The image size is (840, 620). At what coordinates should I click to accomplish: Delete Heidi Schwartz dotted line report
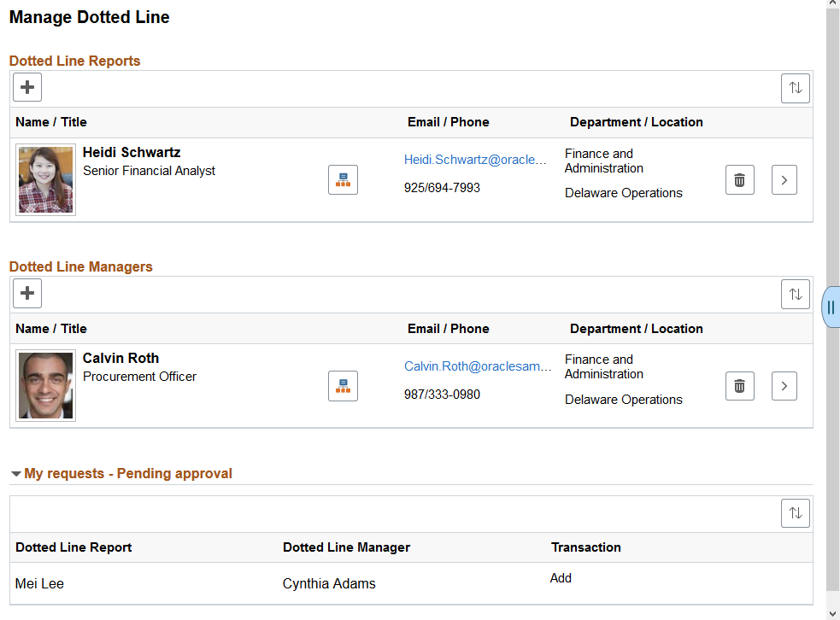click(740, 180)
